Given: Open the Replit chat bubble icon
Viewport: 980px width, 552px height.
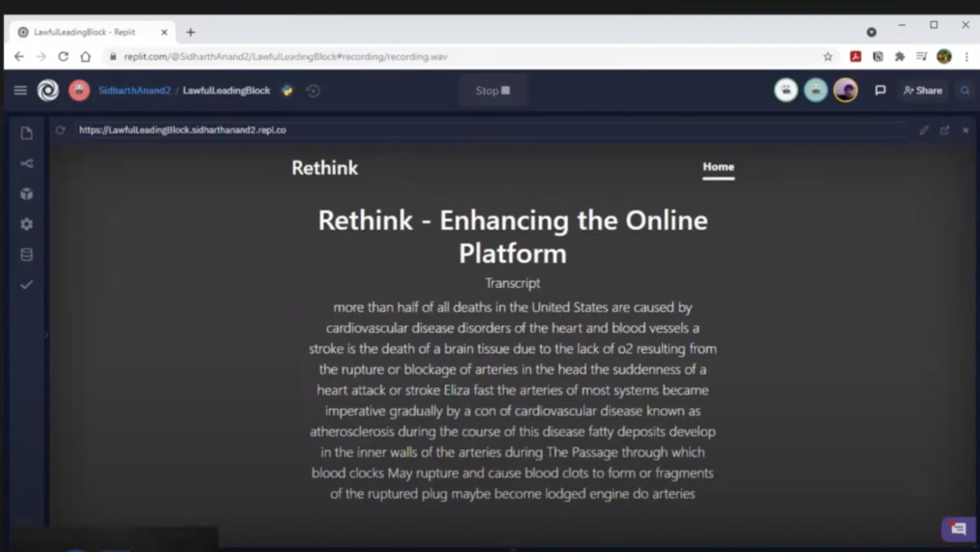Looking at the screenshot, I should click(880, 90).
